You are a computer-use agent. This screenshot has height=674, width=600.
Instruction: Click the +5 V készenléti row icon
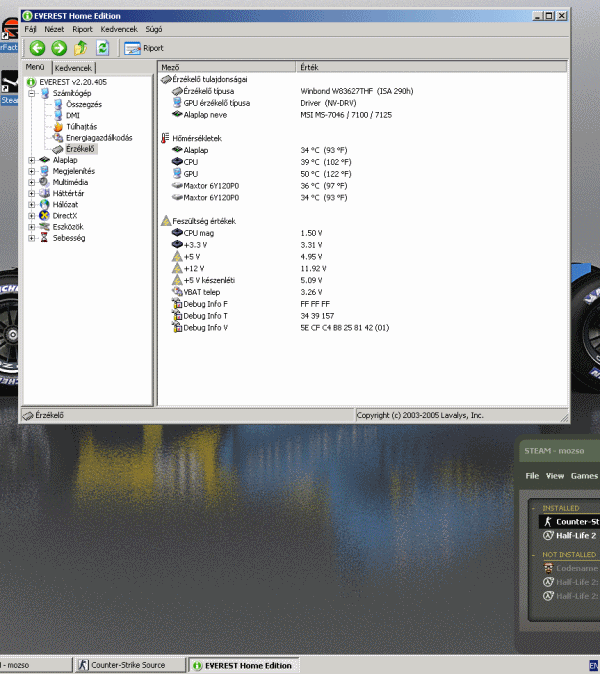click(x=177, y=280)
